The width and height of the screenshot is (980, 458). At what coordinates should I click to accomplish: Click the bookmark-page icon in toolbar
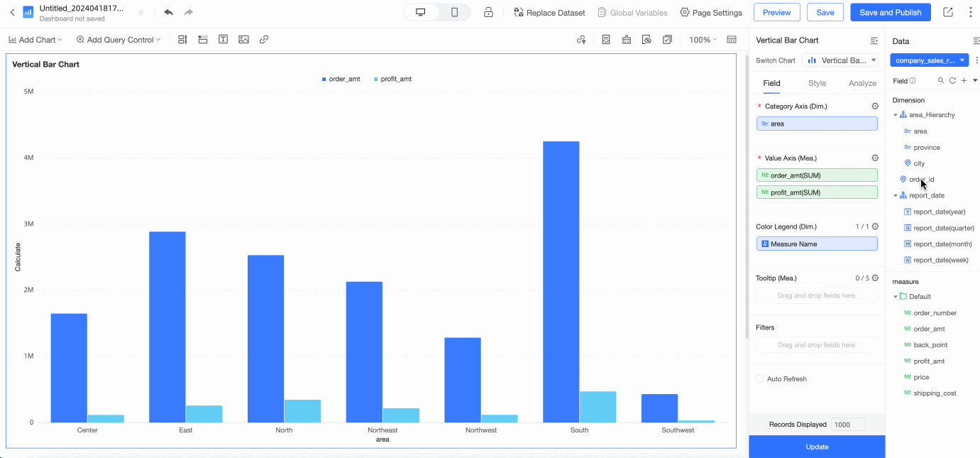[x=606, y=40]
